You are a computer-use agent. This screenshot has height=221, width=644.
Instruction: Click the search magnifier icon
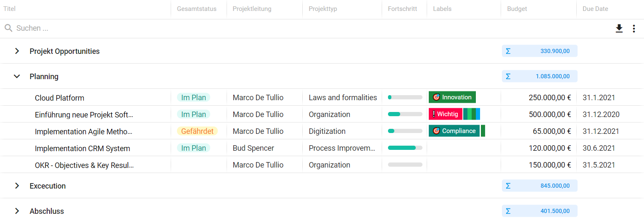click(8, 28)
